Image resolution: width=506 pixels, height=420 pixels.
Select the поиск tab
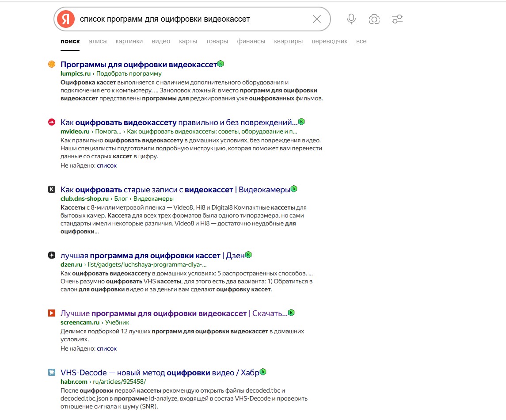[70, 41]
